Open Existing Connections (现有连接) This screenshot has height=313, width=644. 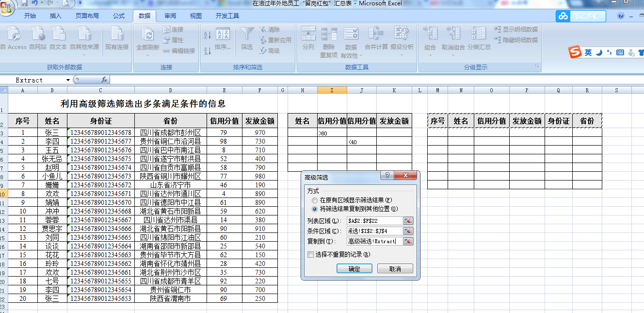pyautogui.click(x=117, y=39)
